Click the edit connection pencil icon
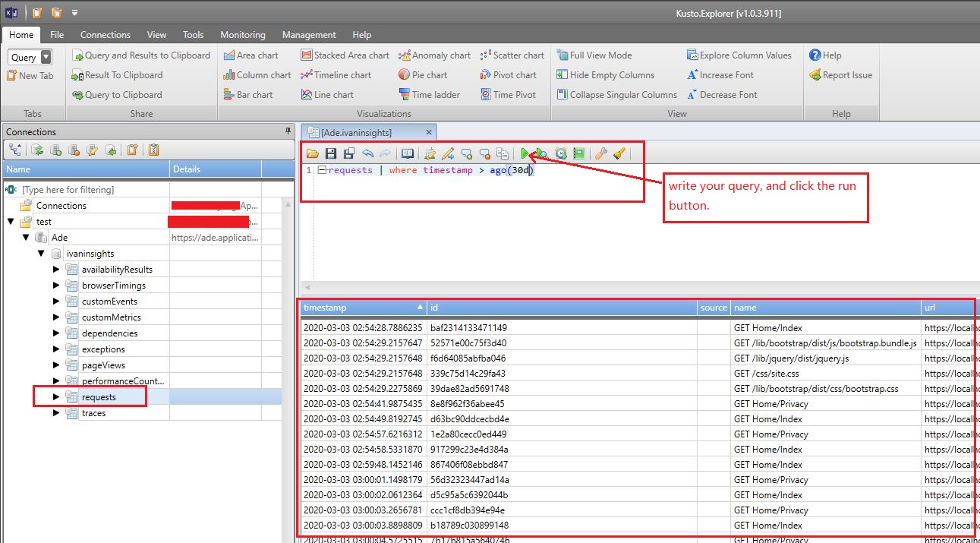The width and height of the screenshot is (980, 543). [x=92, y=150]
